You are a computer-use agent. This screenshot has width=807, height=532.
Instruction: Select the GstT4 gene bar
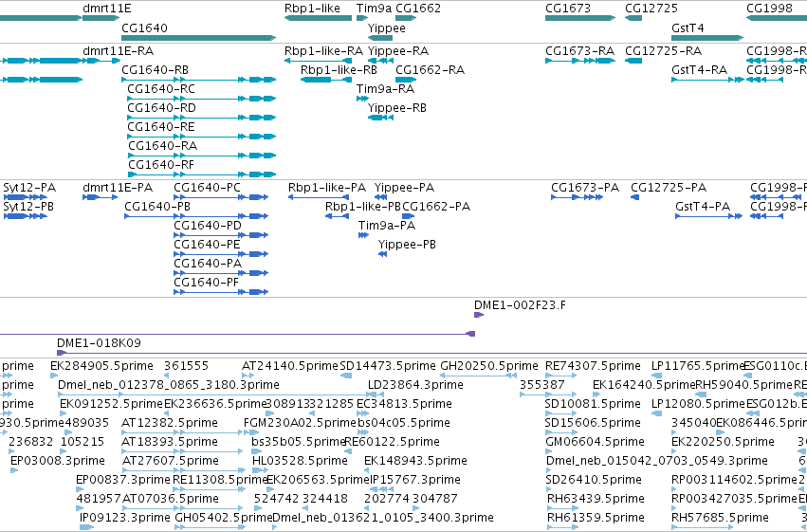707,38
